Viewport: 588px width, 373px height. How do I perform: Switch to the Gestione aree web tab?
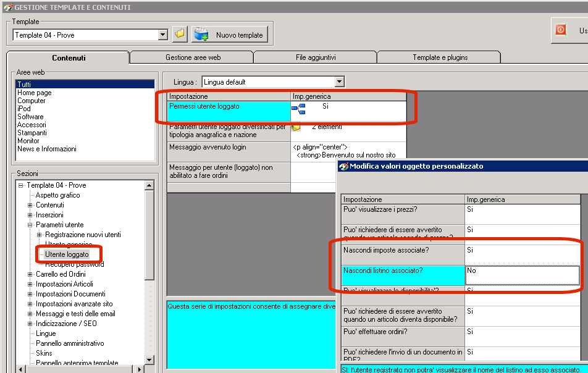(x=193, y=57)
